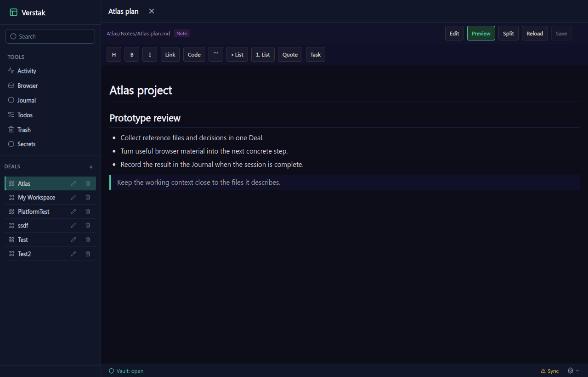Click the Prototype review heading

click(x=145, y=118)
